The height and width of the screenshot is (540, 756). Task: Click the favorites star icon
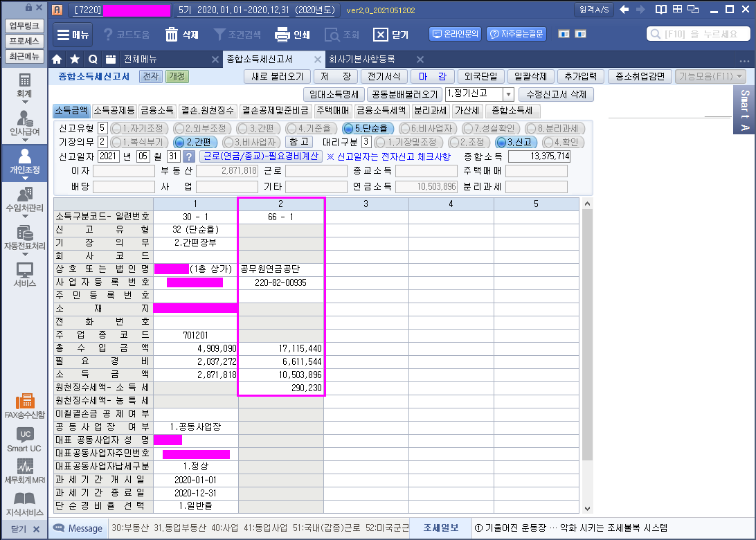[75, 60]
